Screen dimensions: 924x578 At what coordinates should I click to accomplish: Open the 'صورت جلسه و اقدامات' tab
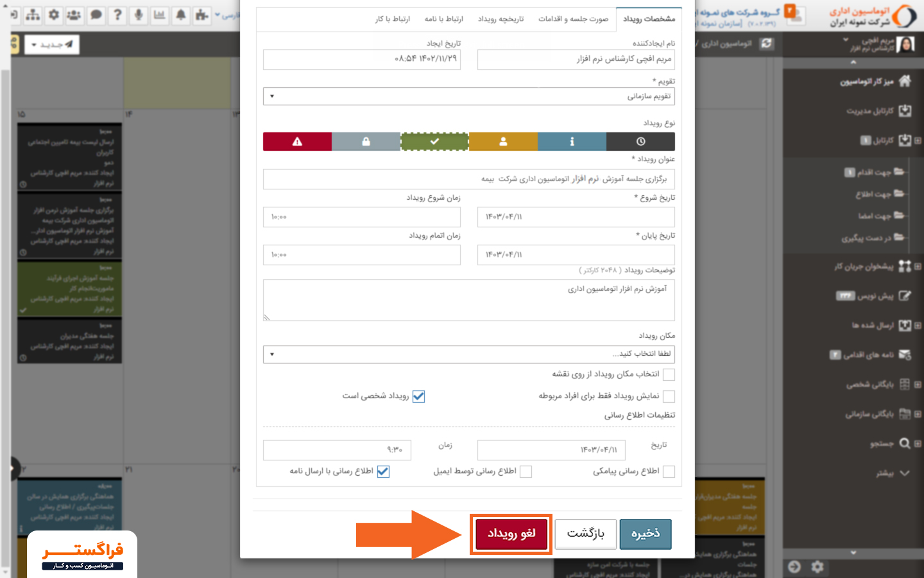pos(573,19)
